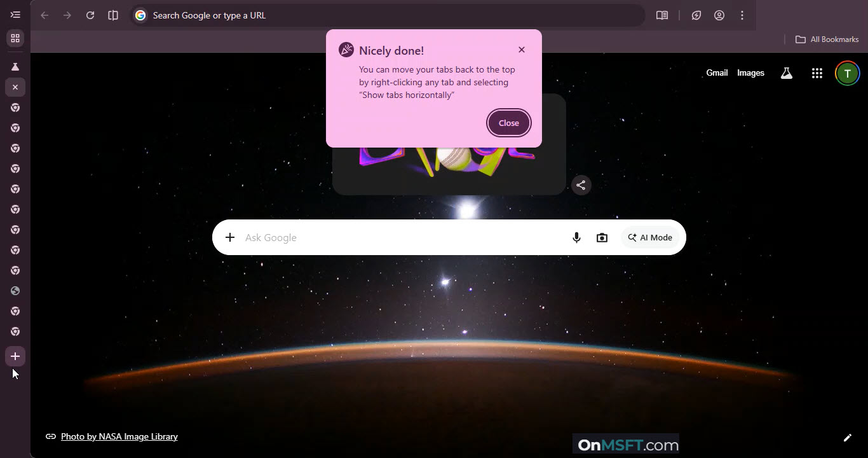Toggle split view in toolbar
868x458 pixels.
[x=113, y=15]
